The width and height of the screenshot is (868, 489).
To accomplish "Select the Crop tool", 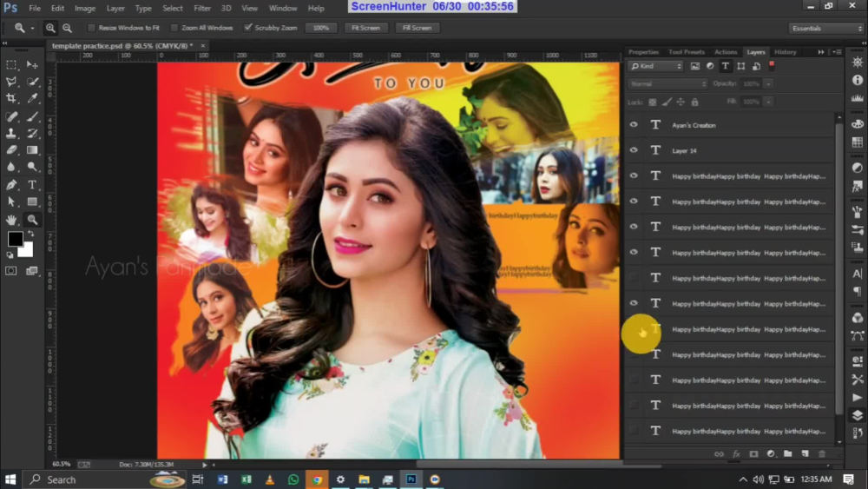I will click(11, 98).
